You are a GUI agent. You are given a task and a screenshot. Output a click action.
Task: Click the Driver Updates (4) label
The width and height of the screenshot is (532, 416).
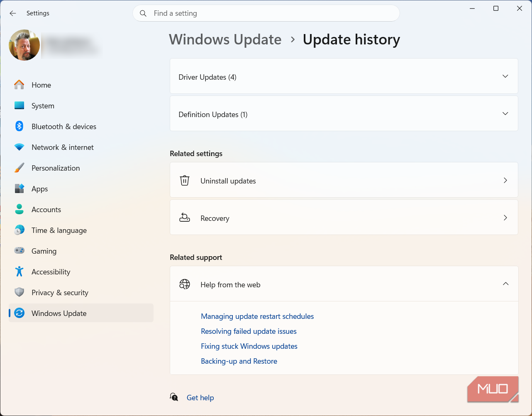pyautogui.click(x=207, y=77)
